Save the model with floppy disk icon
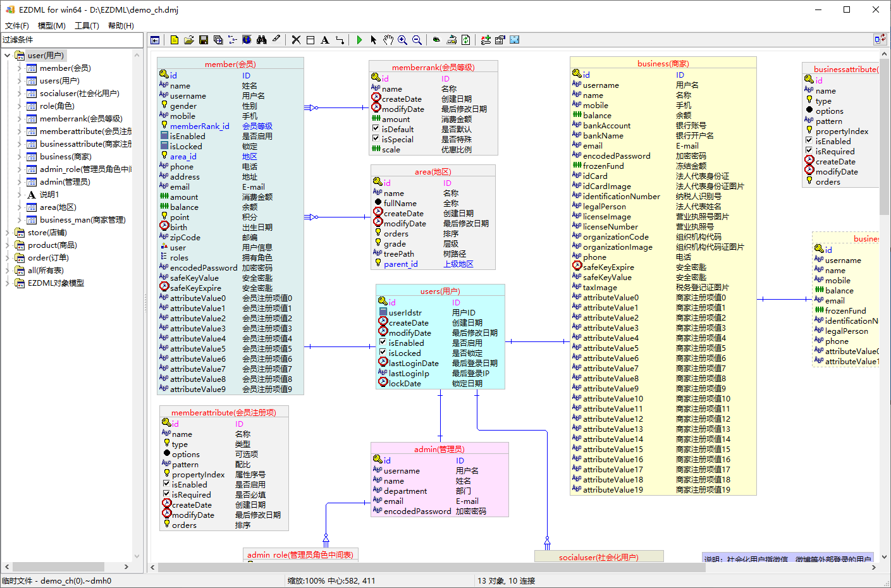This screenshot has height=588, width=891. [204, 40]
